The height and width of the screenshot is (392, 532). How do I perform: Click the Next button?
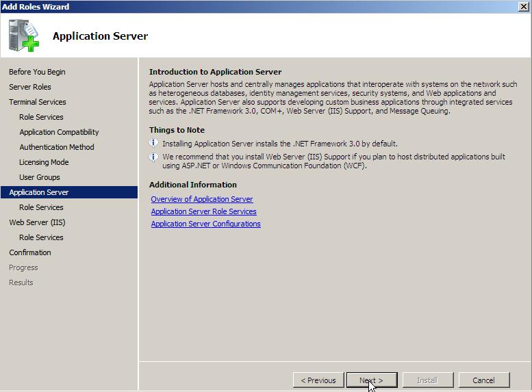click(x=372, y=380)
